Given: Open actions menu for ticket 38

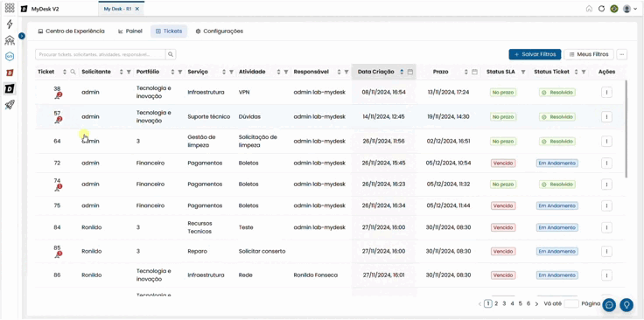Looking at the screenshot, I should (606, 93).
